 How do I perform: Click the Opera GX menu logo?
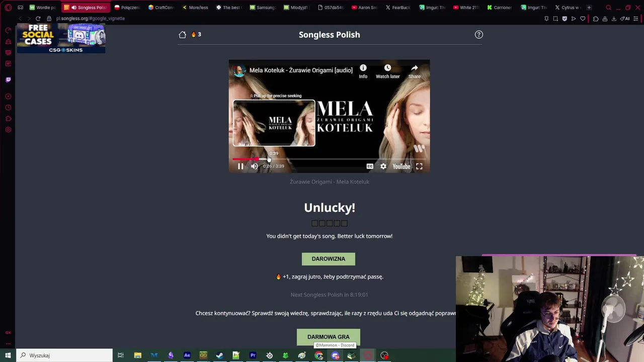[8, 8]
